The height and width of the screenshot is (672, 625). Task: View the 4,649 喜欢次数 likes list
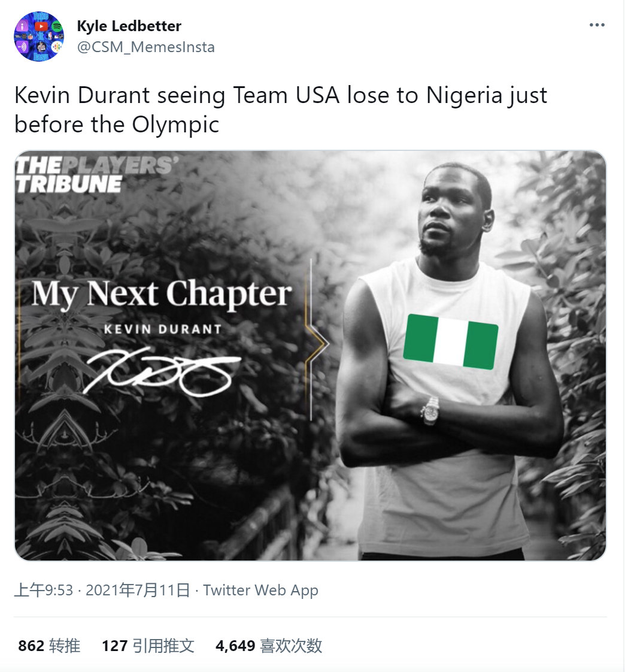(269, 645)
